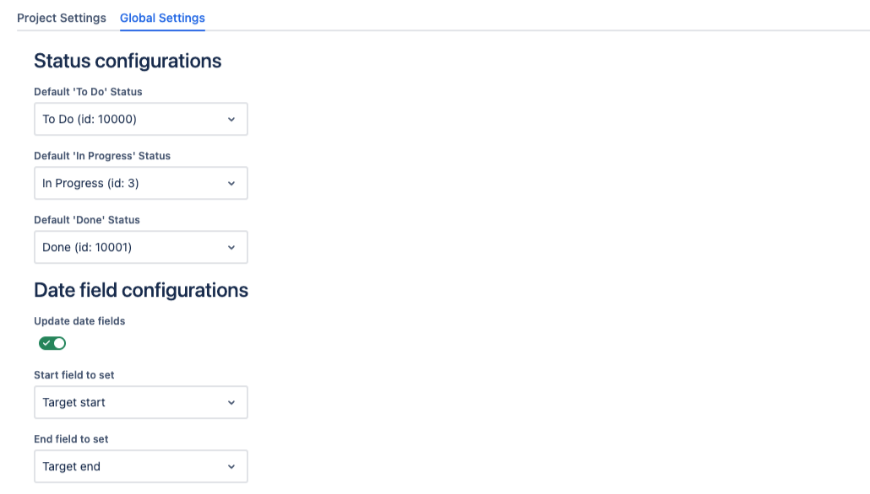Open the 'Done (id: 10001)' selector
Image resolution: width=870 pixels, height=494 pixels.
click(140, 247)
